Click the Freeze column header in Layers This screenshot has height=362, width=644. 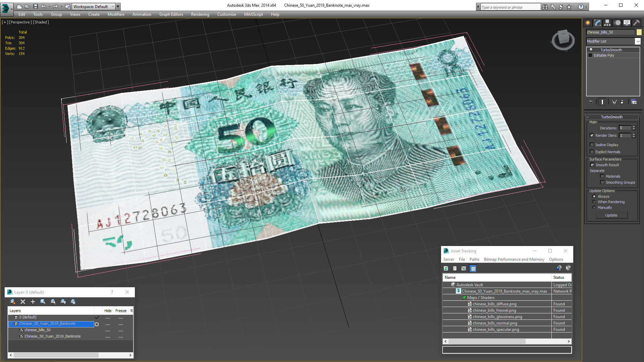coord(121,311)
